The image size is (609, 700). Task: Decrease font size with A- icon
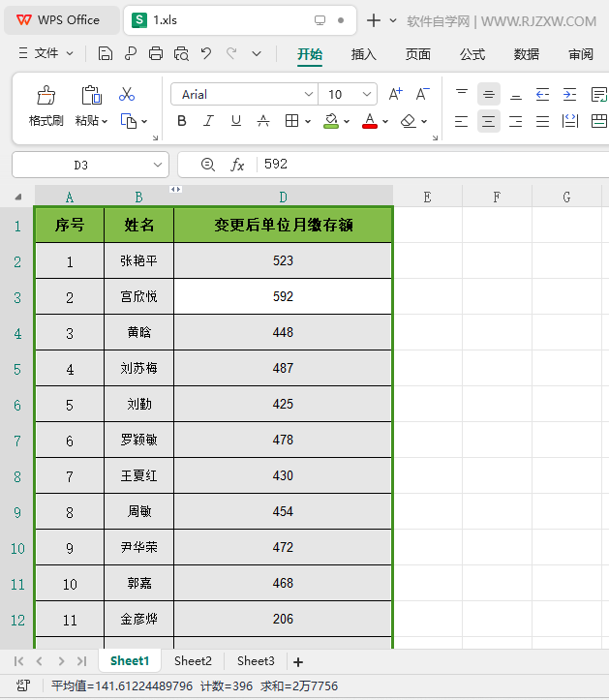tap(422, 94)
